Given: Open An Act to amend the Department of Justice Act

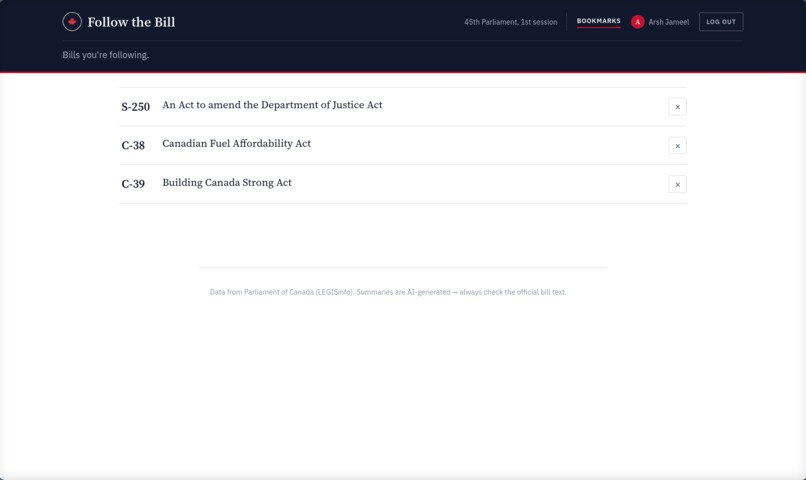Looking at the screenshot, I should [272, 105].
